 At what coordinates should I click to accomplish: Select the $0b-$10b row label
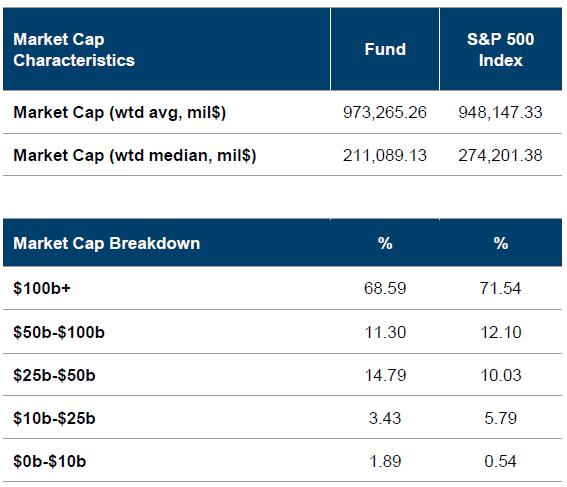pyautogui.click(x=50, y=461)
